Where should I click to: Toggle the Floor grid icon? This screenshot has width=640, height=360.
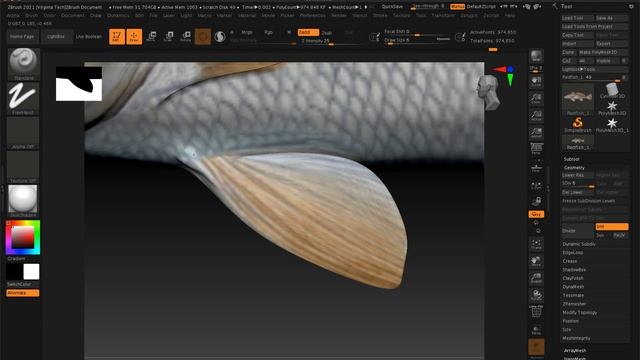tap(536, 167)
